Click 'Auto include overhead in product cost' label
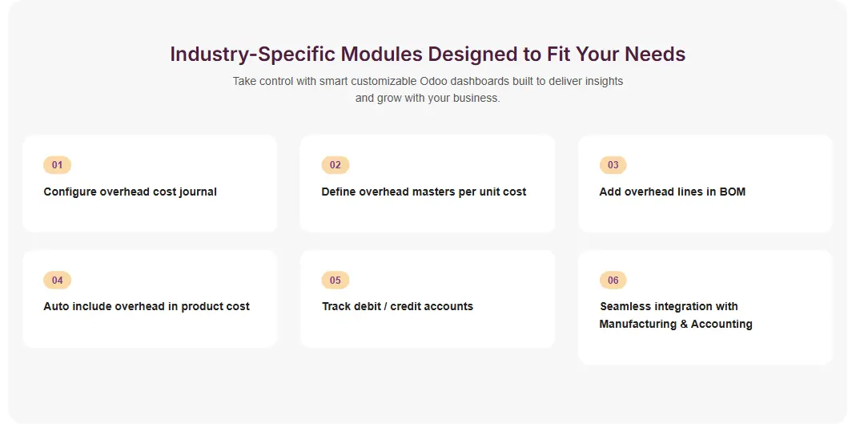868x432 pixels. point(147,306)
